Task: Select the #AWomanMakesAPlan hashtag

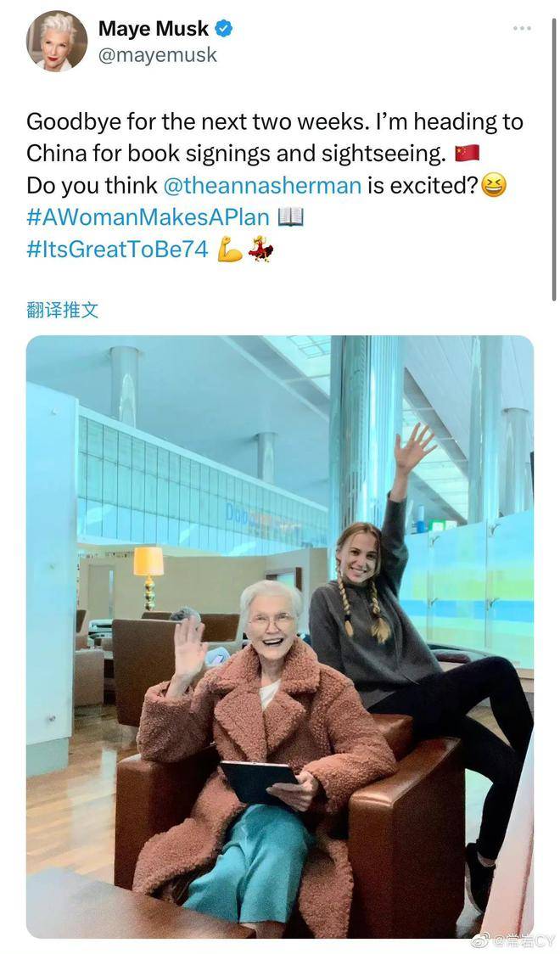Action: (148, 217)
